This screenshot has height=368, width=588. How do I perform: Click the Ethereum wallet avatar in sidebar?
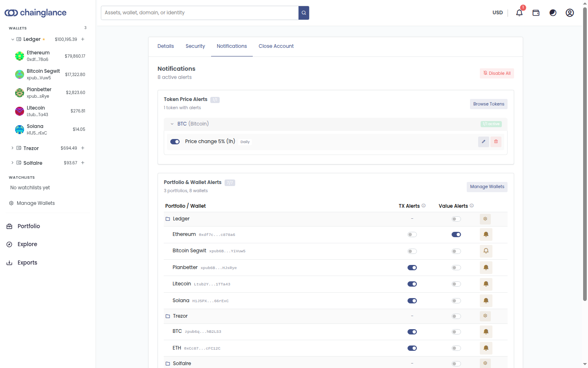pos(20,56)
